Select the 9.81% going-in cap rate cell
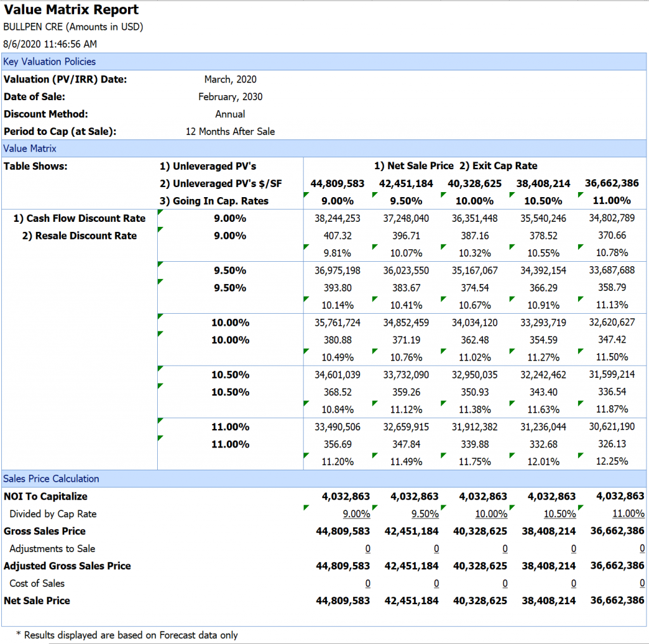Image resolution: width=649 pixels, height=644 pixels. (x=337, y=254)
